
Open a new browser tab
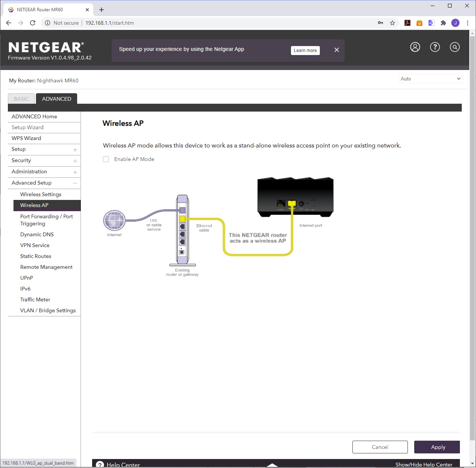point(101,10)
